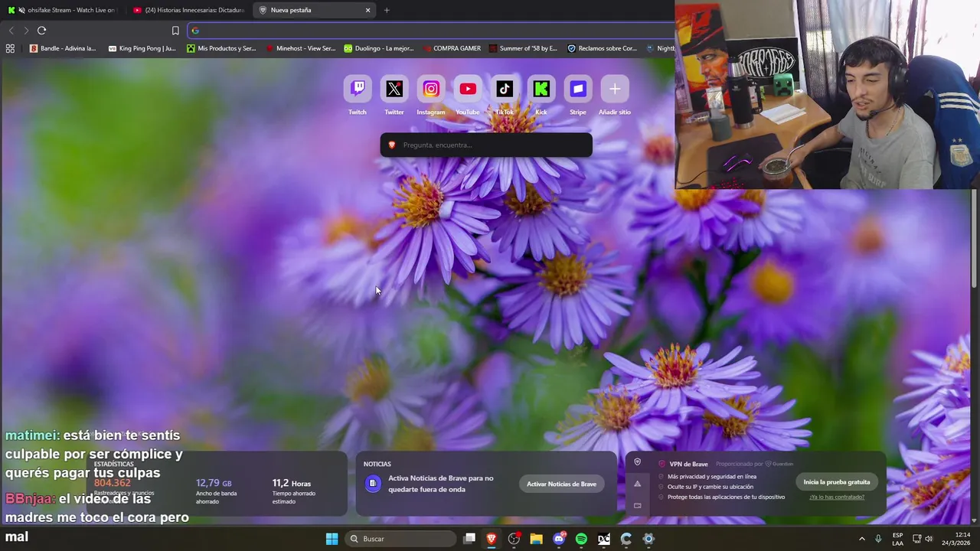Open the Bandle bookmark
980x551 pixels.
(x=63, y=48)
